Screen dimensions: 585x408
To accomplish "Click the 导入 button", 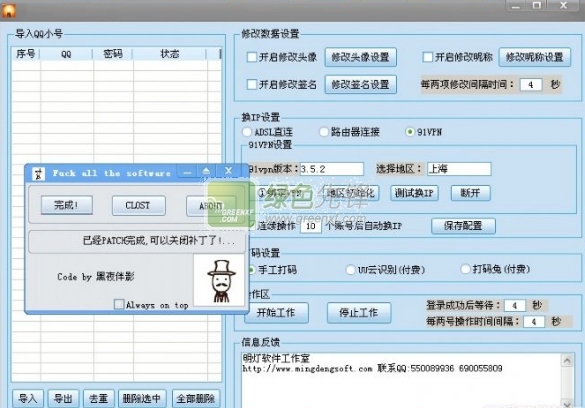I will 28,399.
